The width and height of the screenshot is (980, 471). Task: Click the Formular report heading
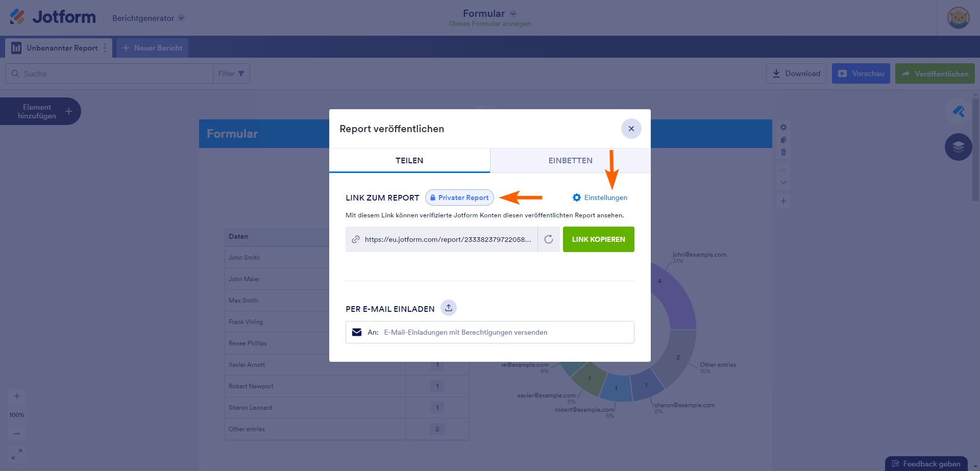(232, 134)
